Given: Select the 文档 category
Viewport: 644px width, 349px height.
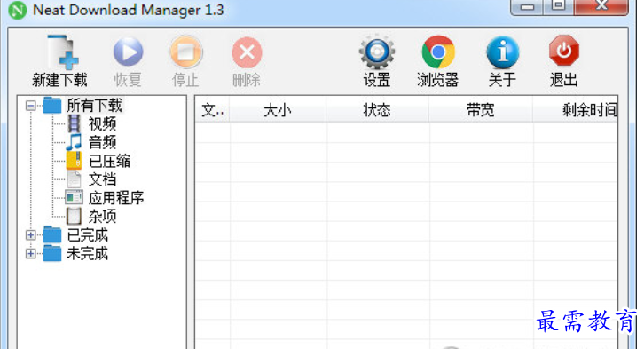Looking at the screenshot, I should 102,179.
